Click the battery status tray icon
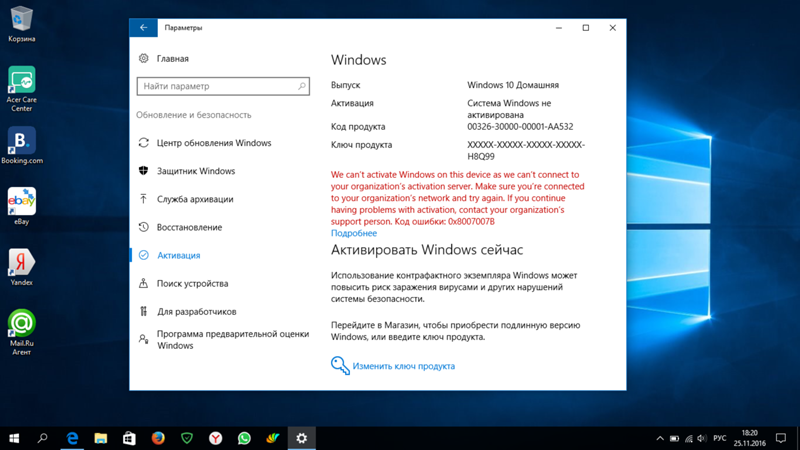 click(x=674, y=438)
